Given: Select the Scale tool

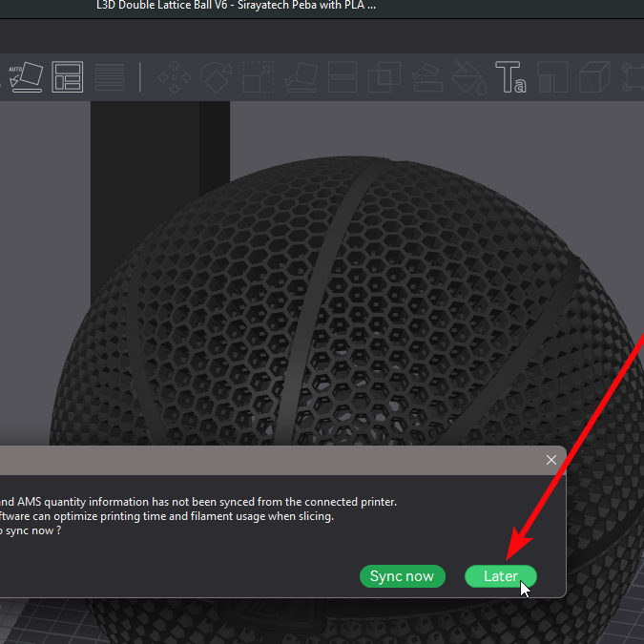Looking at the screenshot, I should (x=258, y=77).
